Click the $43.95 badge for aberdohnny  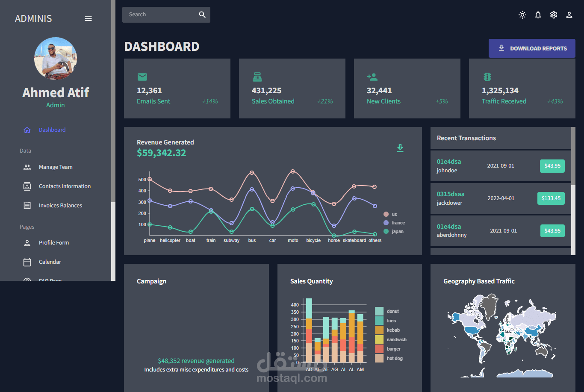tap(552, 231)
